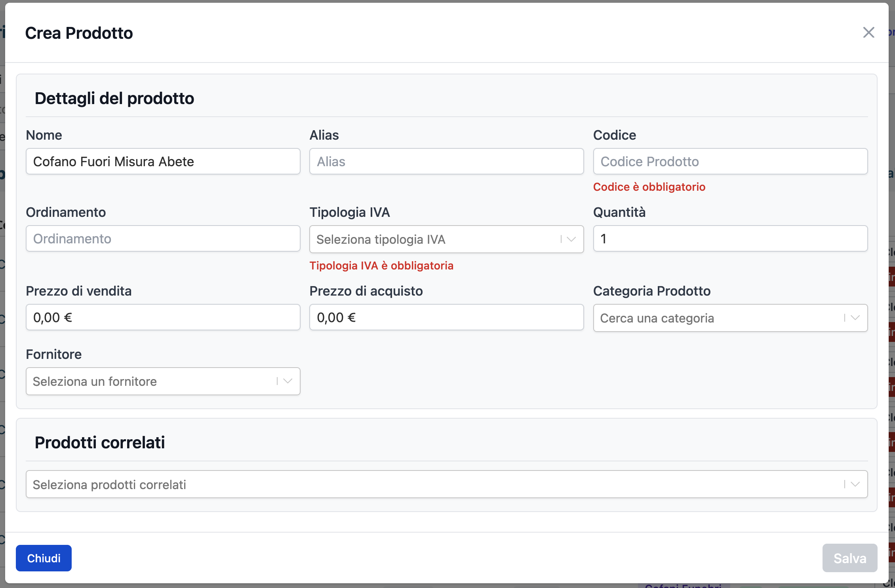This screenshot has height=588, width=895.
Task: Click the Prezzo di vendita field
Action: pyautogui.click(x=163, y=317)
